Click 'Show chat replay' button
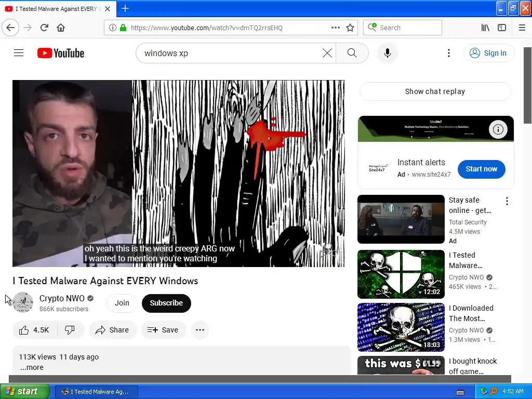 tap(435, 91)
